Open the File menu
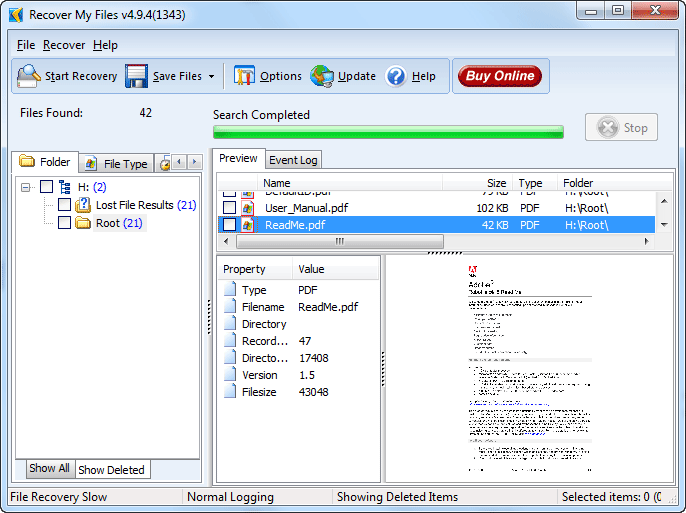The image size is (686, 513). tap(26, 45)
